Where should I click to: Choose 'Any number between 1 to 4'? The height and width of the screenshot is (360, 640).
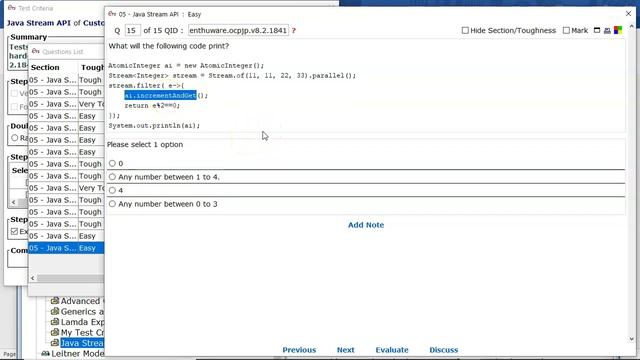point(112,177)
